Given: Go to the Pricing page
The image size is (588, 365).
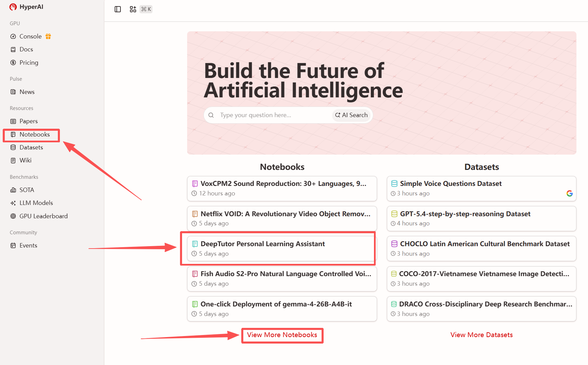Looking at the screenshot, I should 29,63.
